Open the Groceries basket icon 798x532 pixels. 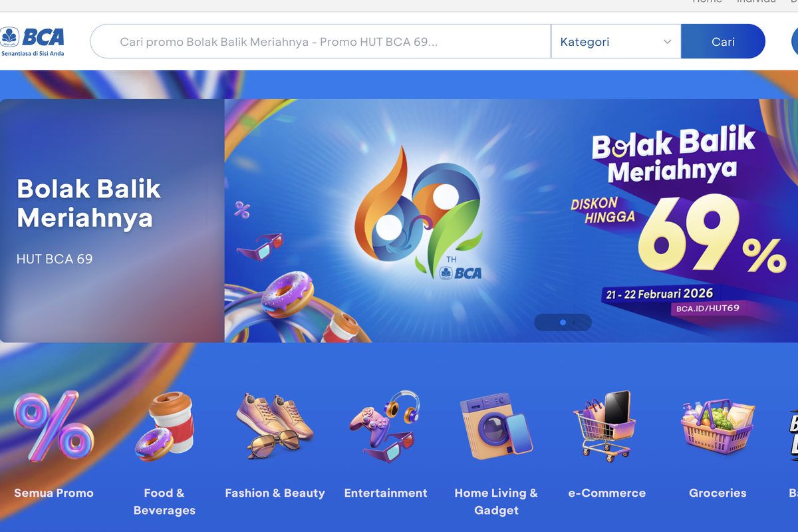pyautogui.click(x=718, y=427)
